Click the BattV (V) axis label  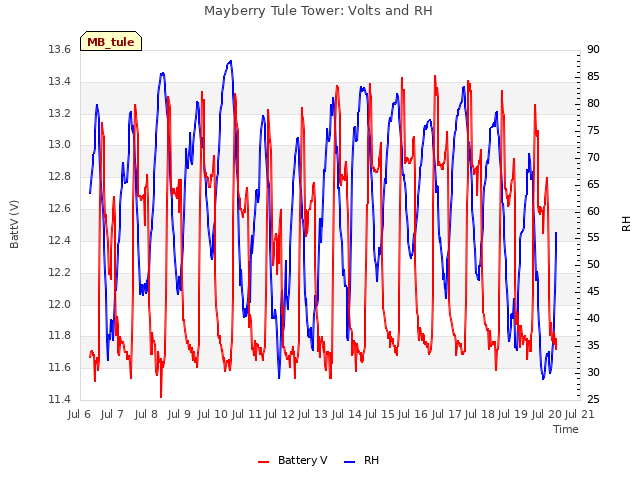(14, 224)
